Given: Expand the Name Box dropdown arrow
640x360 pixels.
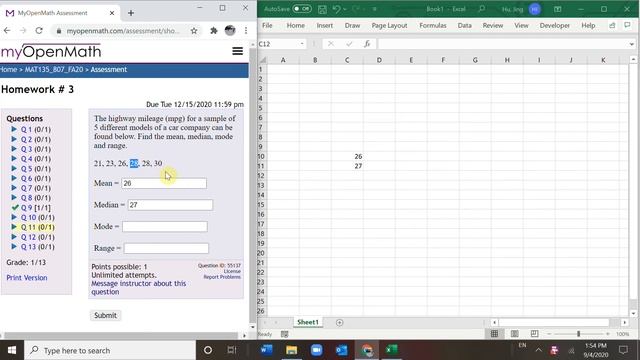Looking at the screenshot, I should (302, 44).
